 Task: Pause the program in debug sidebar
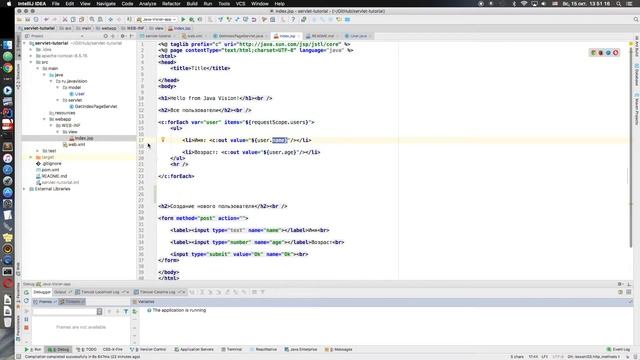click(x=27, y=319)
